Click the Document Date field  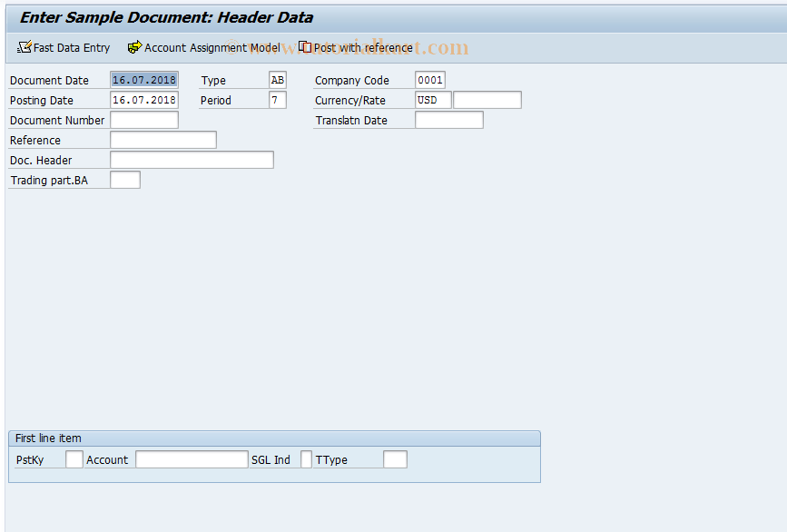(x=143, y=80)
